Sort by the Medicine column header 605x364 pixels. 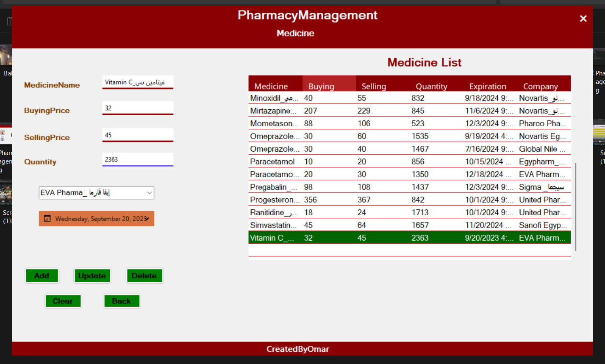pos(271,86)
